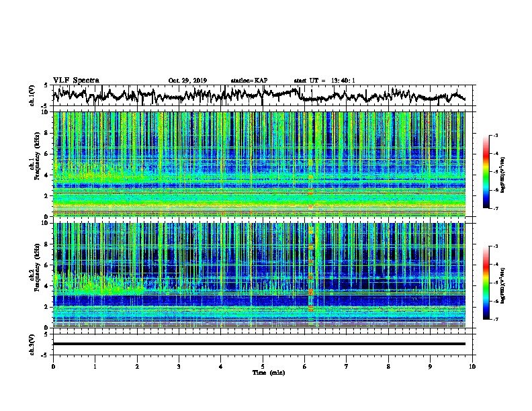The width and height of the screenshot is (532, 411).
Task: Click the "ch.3(V)" axis label
Action: 32,345
